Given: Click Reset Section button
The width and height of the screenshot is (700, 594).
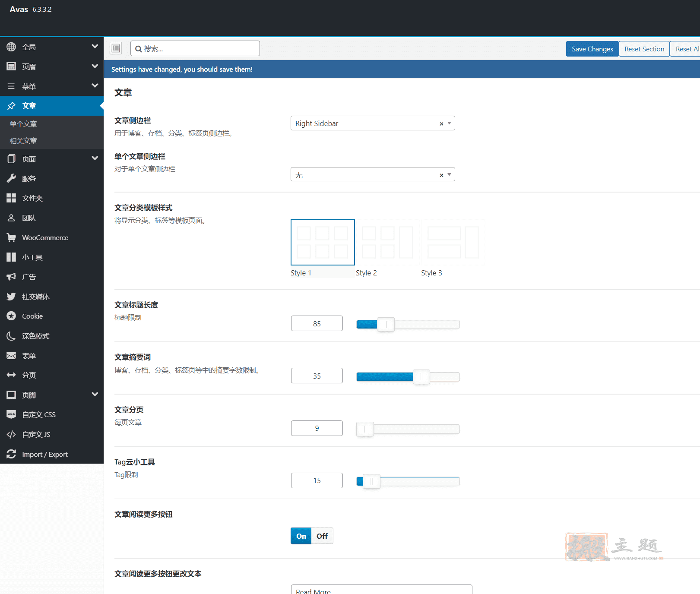Looking at the screenshot, I should point(644,49).
